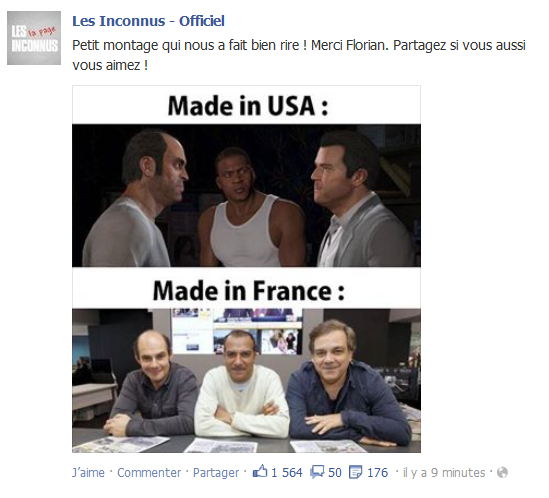Open the video game characters picture
Viewport: 549px width, 498px height.
[246, 195]
